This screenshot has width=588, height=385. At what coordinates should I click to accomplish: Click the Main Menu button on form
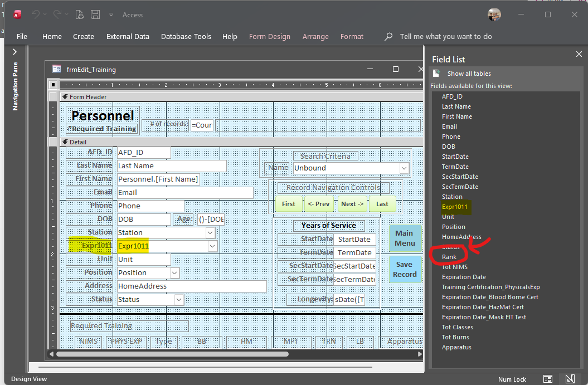pos(405,238)
